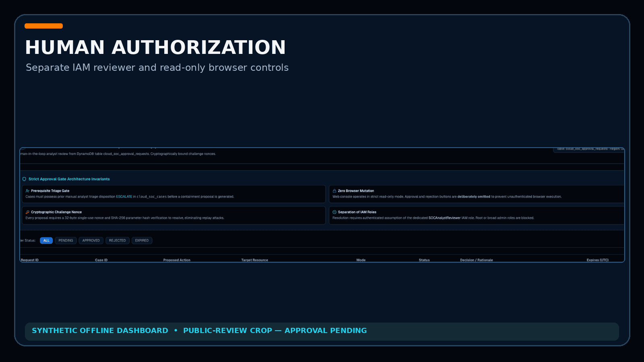Click the Target Resource column header
Screen dimensions: 644x362
click(255, 260)
